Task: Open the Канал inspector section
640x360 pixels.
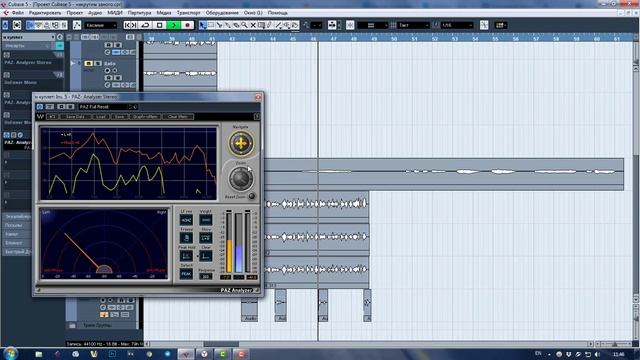Action: click(17, 234)
